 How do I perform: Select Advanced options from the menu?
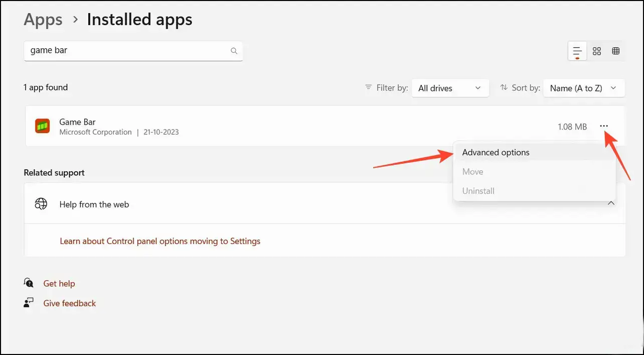coord(534,152)
